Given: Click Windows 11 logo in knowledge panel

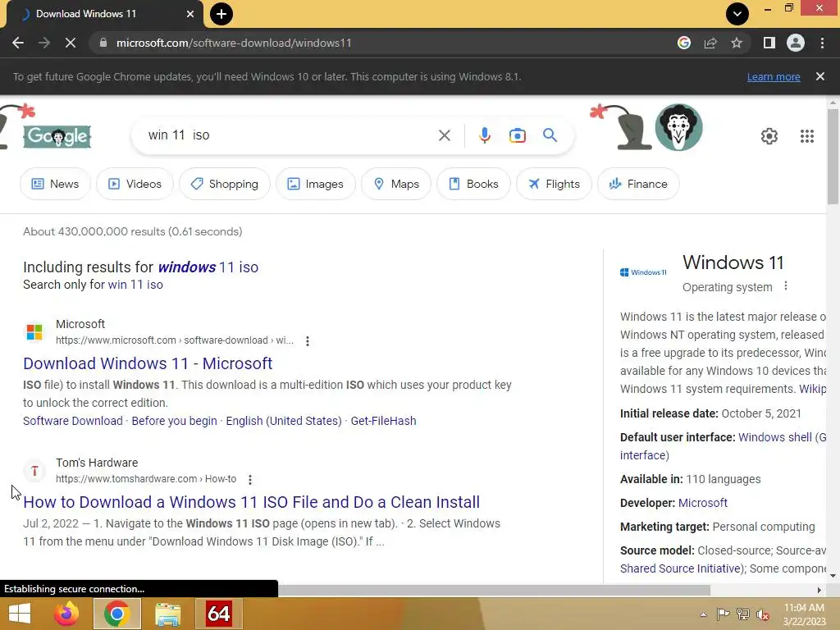Looking at the screenshot, I should point(643,272).
